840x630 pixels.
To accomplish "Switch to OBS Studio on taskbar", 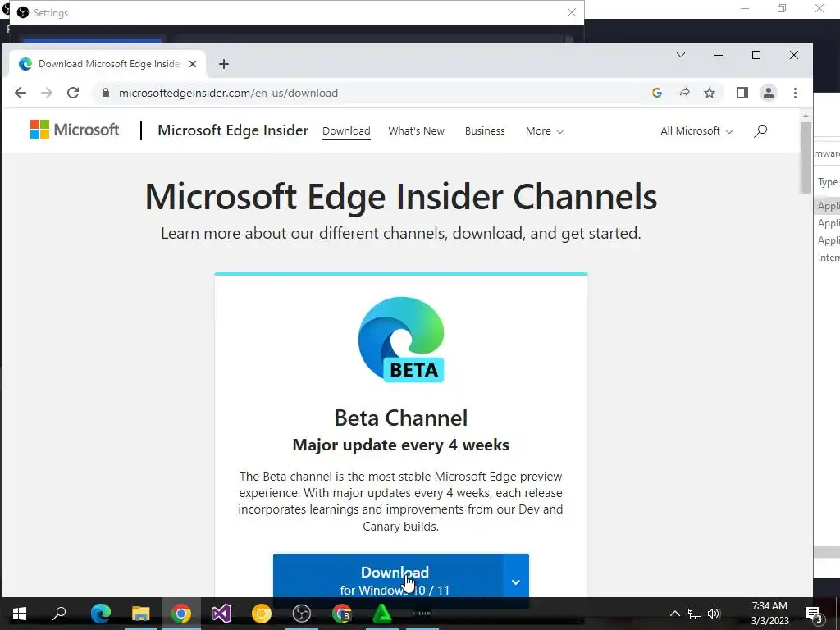I will point(302,614).
